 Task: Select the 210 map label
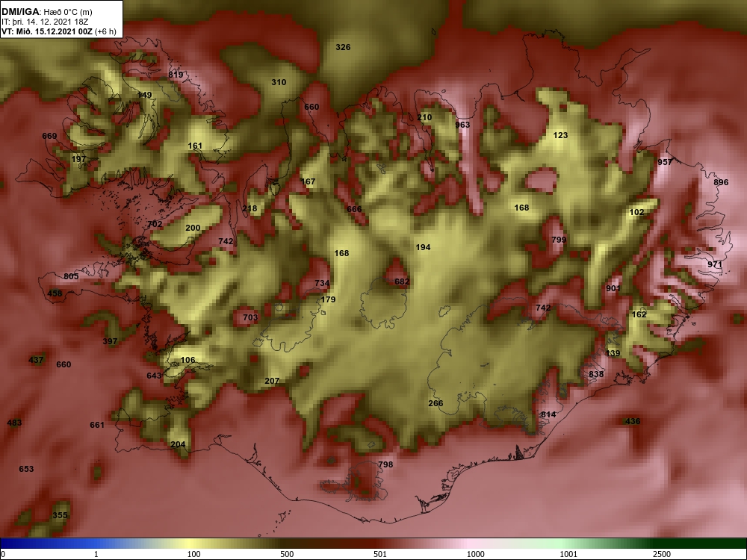[x=424, y=117]
